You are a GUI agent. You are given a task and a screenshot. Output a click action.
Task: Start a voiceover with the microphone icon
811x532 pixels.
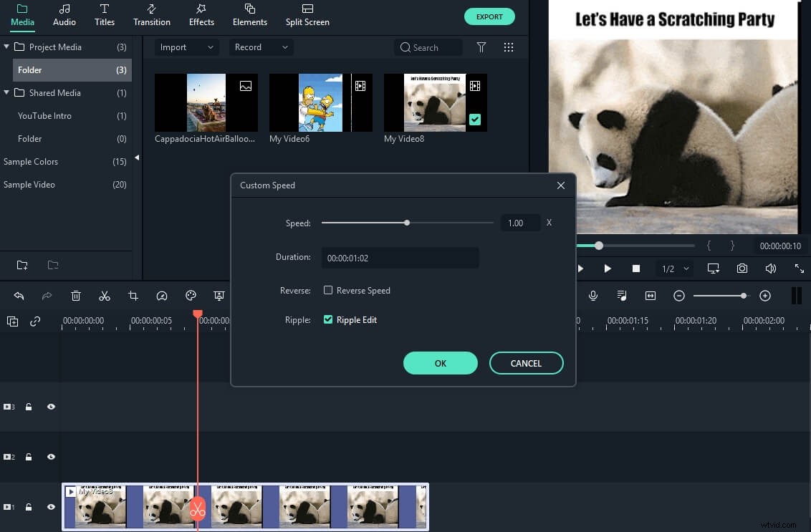(592, 295)
